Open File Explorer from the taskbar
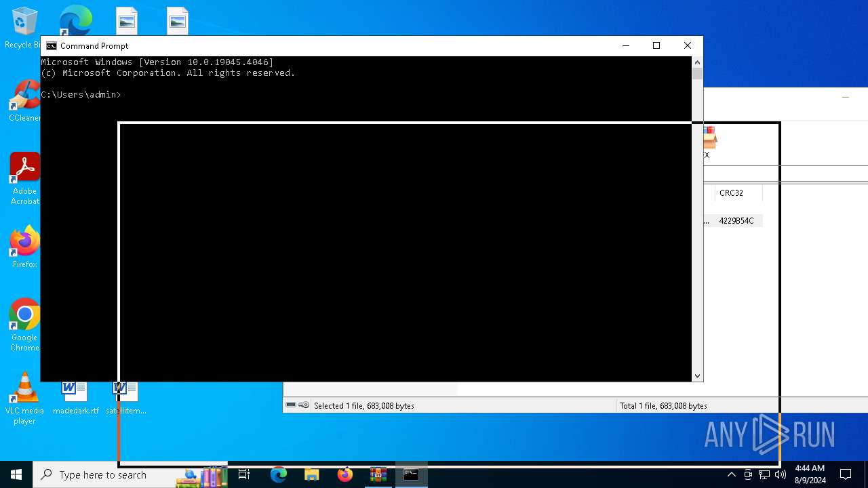 [x=311, y=475]
